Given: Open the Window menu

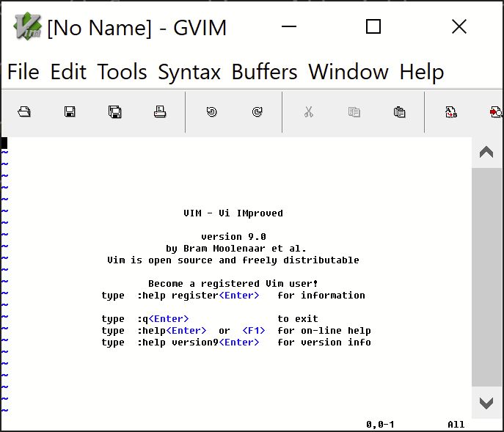Looking at the screenshot, I should coord(348,72).
